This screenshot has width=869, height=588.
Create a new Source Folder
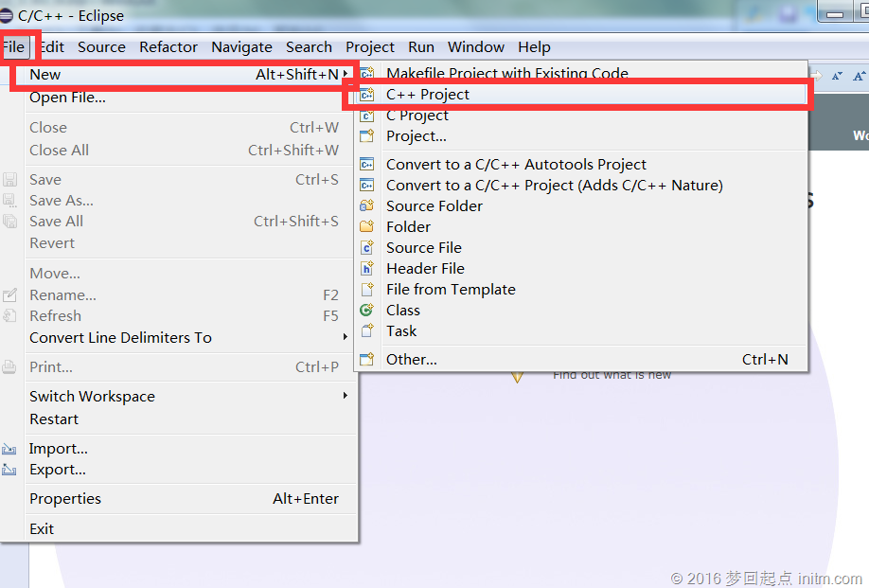[x=580, y=206]
